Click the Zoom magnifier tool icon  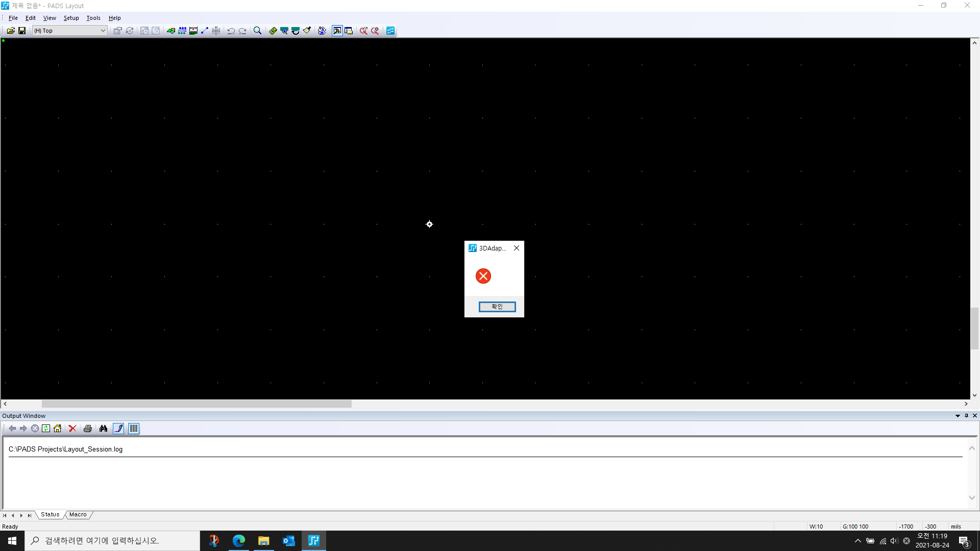tap(257, 31)
